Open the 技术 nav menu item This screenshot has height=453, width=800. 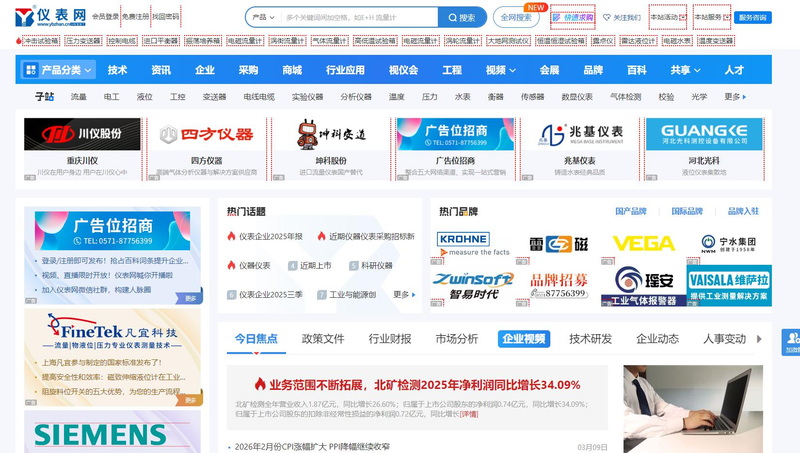[x=117, y=70]
